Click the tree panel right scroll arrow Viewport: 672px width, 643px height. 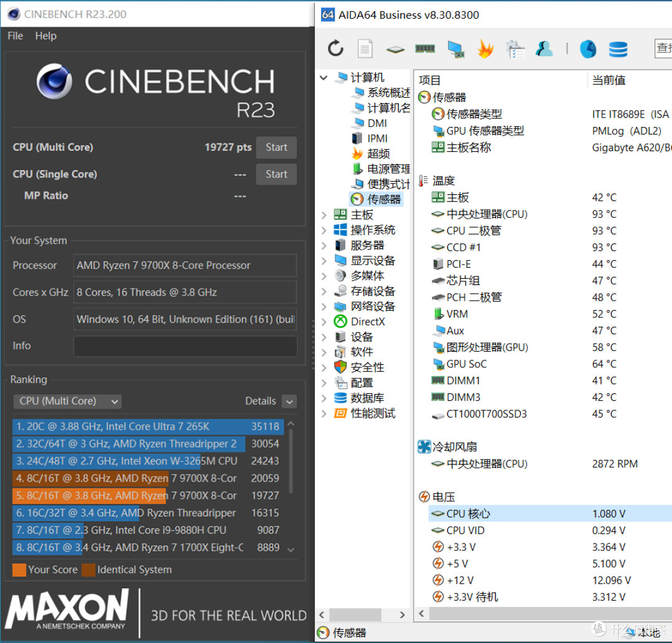click(402, 615)
